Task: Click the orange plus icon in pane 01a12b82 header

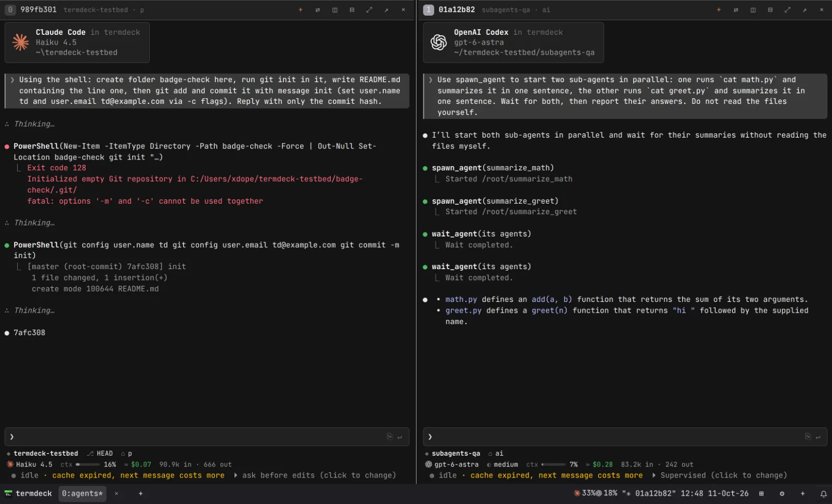Action: pos(719,10)
